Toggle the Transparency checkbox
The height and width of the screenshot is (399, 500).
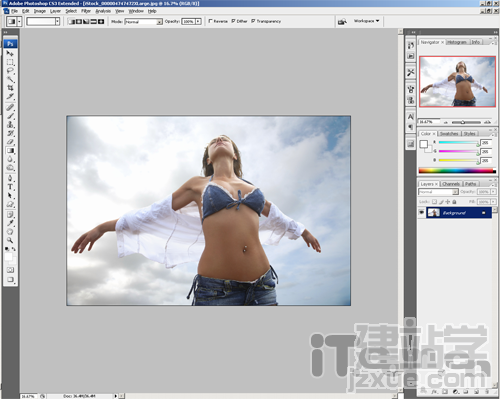(x=253, y=21)
